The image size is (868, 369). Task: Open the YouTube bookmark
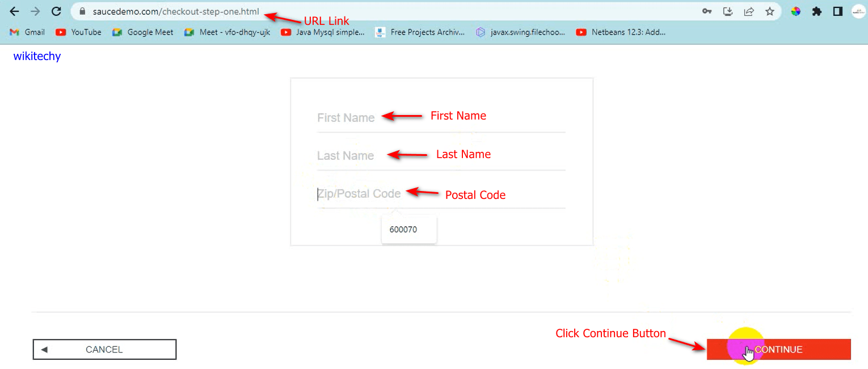78,32
